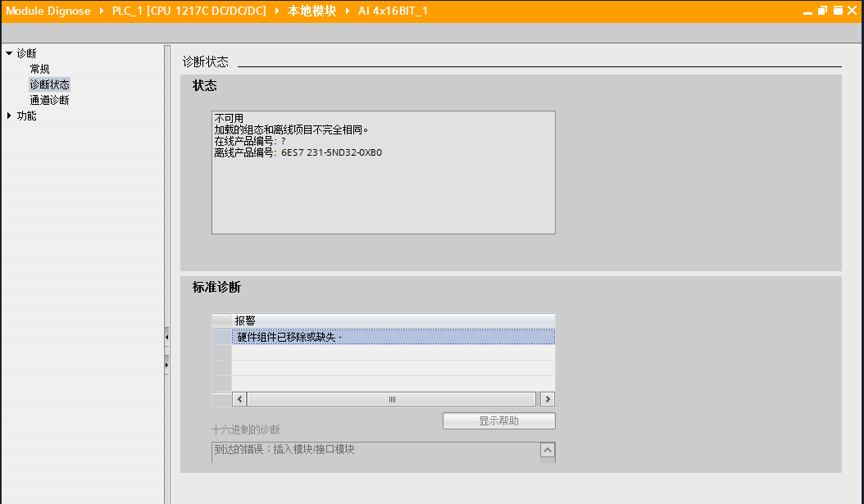Click horizontal scrollbar thumb in alarm table

click(392, 399)
